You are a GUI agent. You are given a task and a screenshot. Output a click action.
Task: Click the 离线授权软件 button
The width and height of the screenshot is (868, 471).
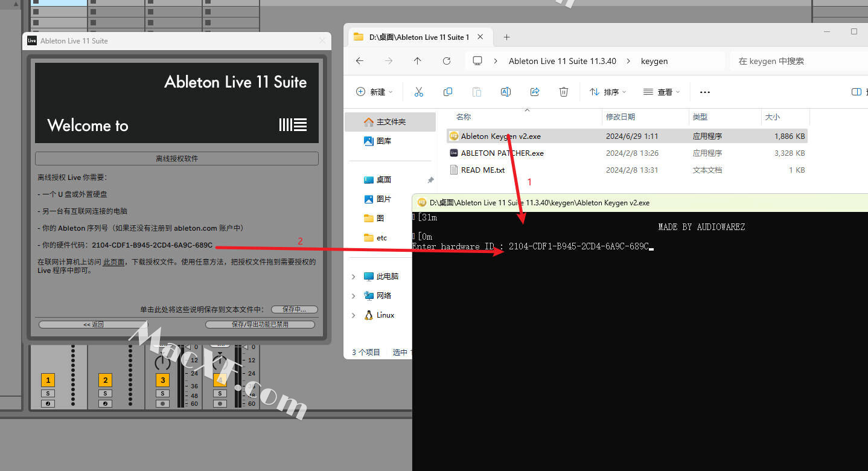(177, 159)
